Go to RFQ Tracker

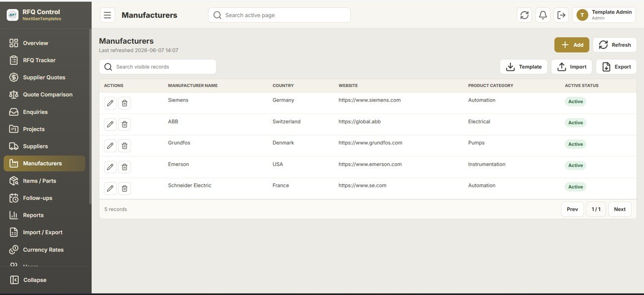[44, 60]
